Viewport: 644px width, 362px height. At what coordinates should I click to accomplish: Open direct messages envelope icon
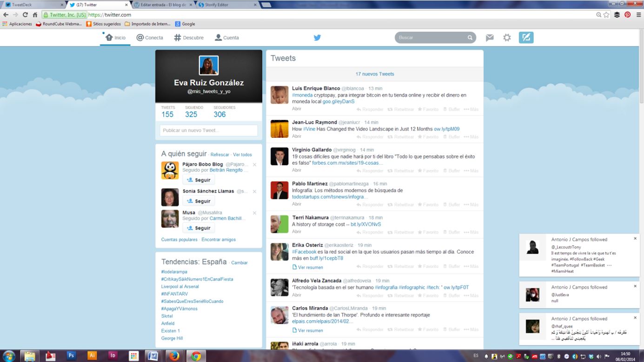click(490, 38)
